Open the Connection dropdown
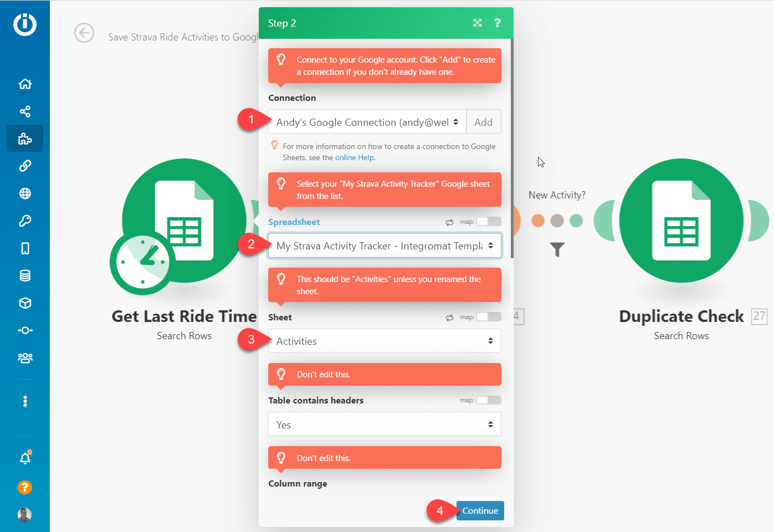This screenshot has width=774, height=532. (367, 122)
